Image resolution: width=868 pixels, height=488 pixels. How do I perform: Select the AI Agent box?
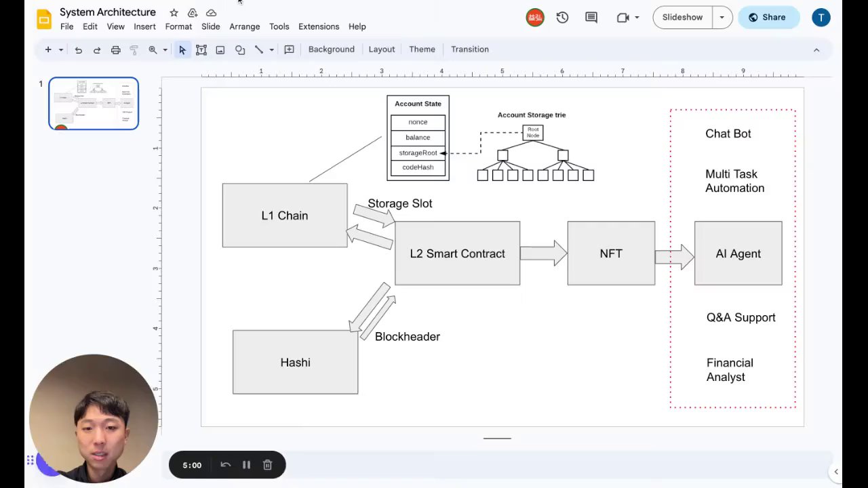pyautogui.click(x=738, y=253)
